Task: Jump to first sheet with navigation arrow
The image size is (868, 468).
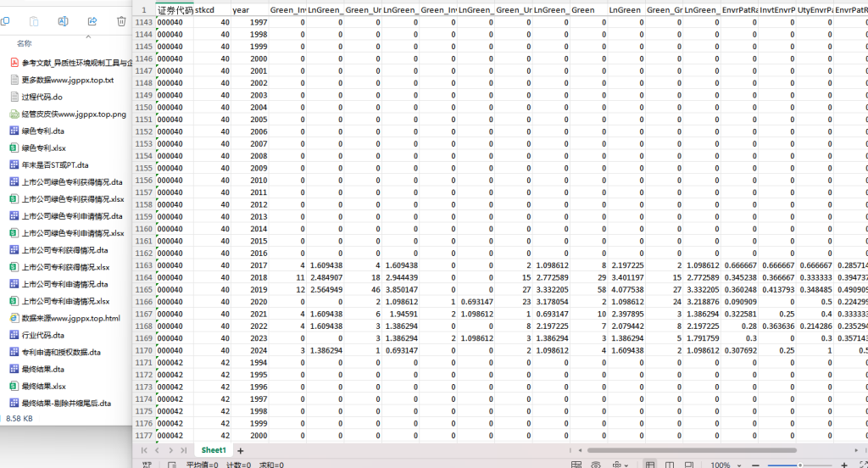Action: (144, 450)
